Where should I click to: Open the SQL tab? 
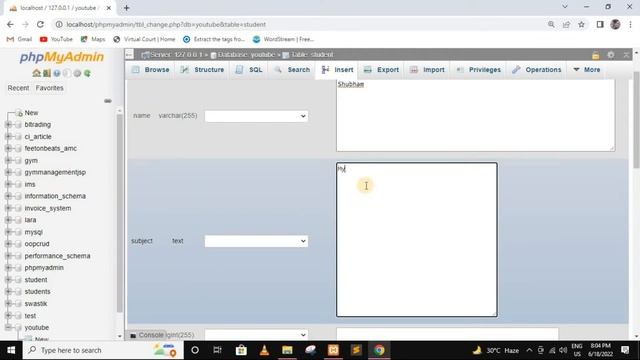(x=249, y=70)
